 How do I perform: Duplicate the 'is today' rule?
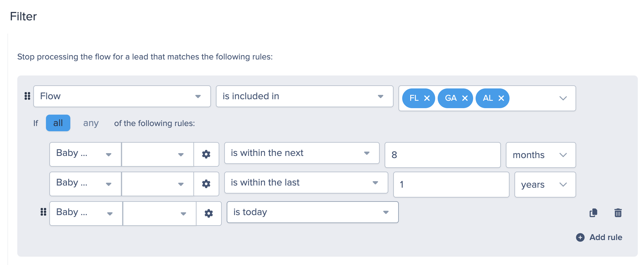tap(593, 213)
